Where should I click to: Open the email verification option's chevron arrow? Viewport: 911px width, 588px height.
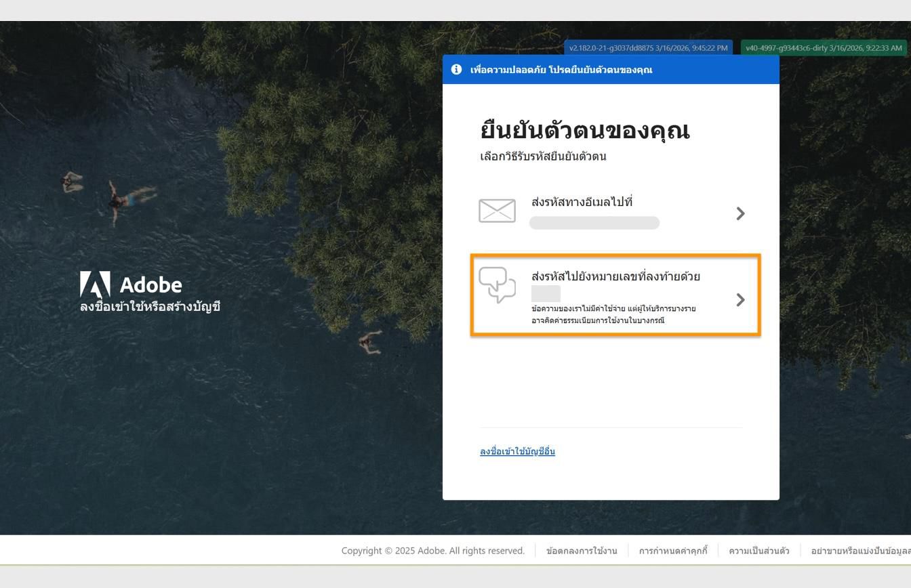point(740,213)
